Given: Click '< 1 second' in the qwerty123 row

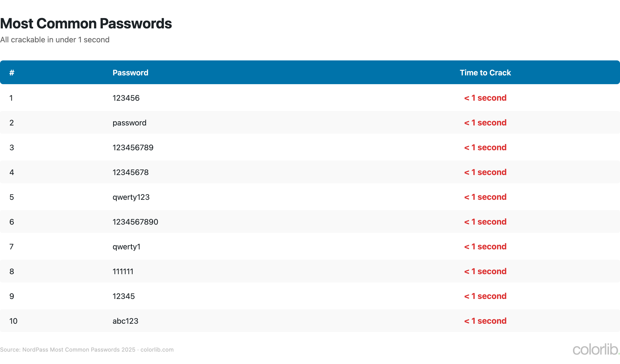Looking at the screenshot, I should click(485, 197).
